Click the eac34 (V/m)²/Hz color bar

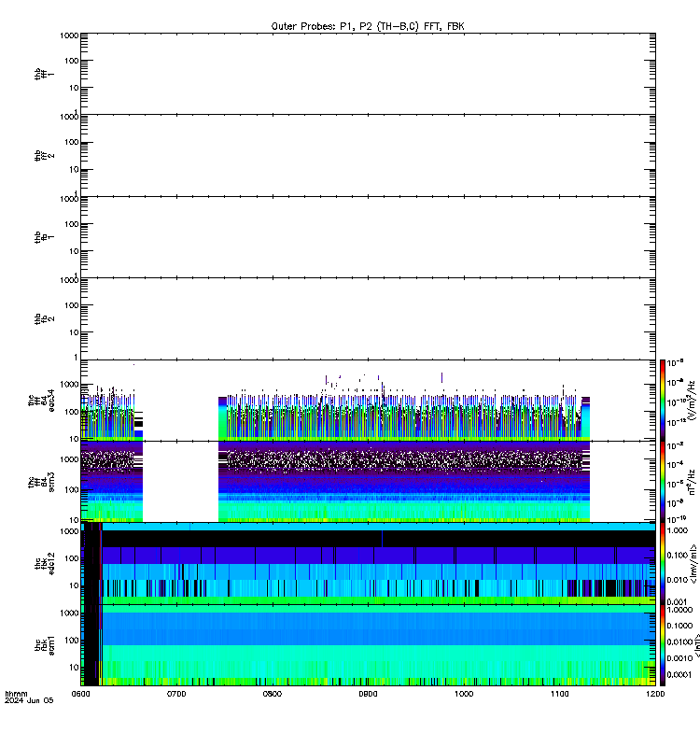click(x=663, y=401)
